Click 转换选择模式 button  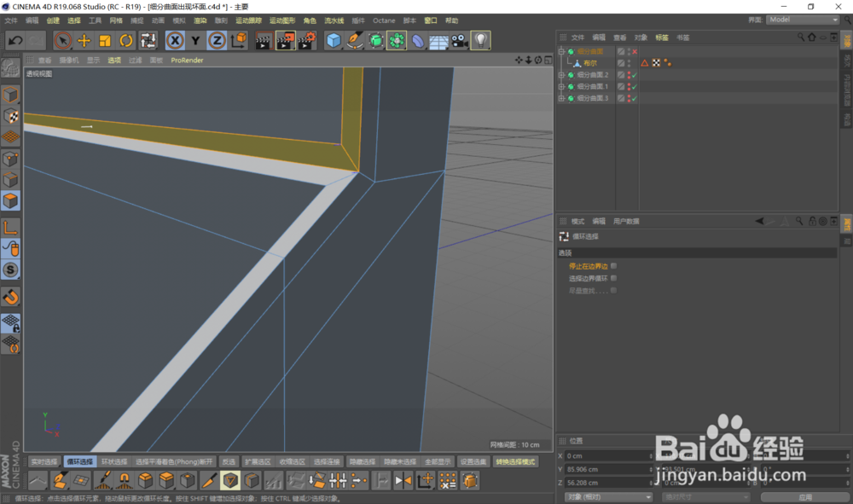click(x=515, y=461)
